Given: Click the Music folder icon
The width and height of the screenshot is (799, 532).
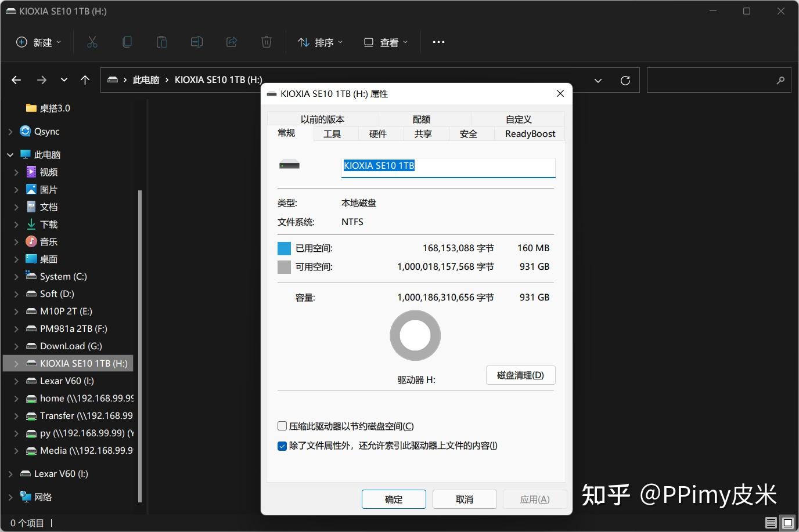Looking at the screenshot, I should [x=31, y=241].
